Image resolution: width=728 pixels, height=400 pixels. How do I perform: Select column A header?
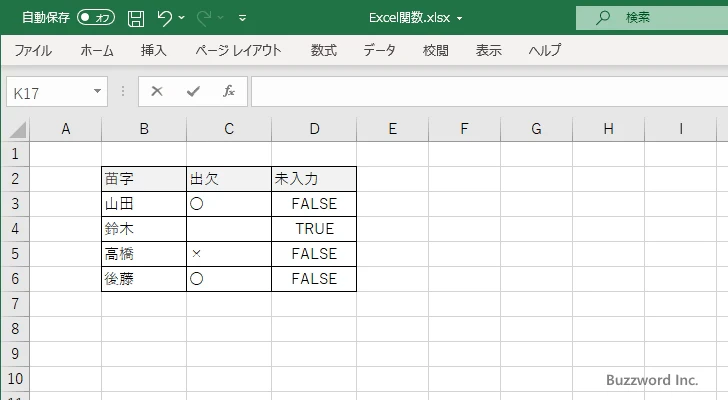click(65, 129)
